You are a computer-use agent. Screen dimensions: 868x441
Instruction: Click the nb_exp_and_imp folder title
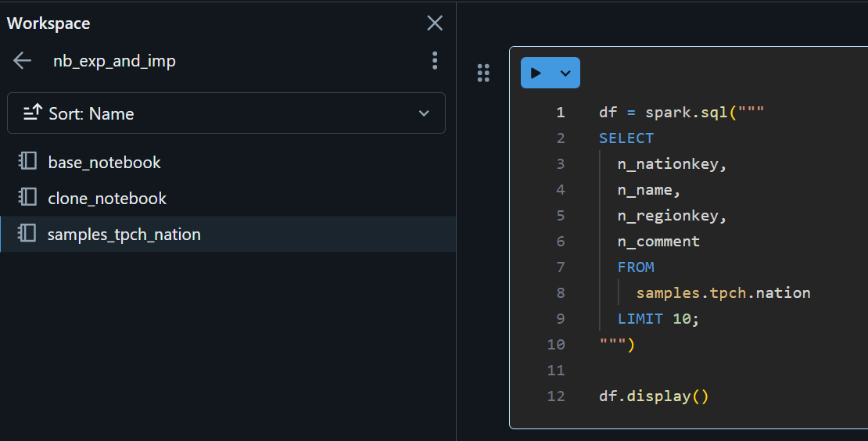[114, 61]
